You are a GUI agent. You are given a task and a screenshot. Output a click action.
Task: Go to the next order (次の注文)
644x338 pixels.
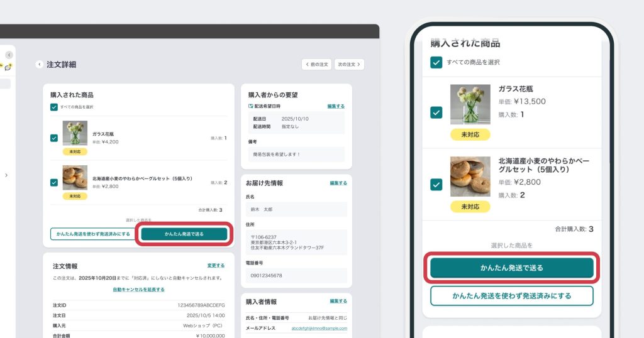[x=349, y=64]
